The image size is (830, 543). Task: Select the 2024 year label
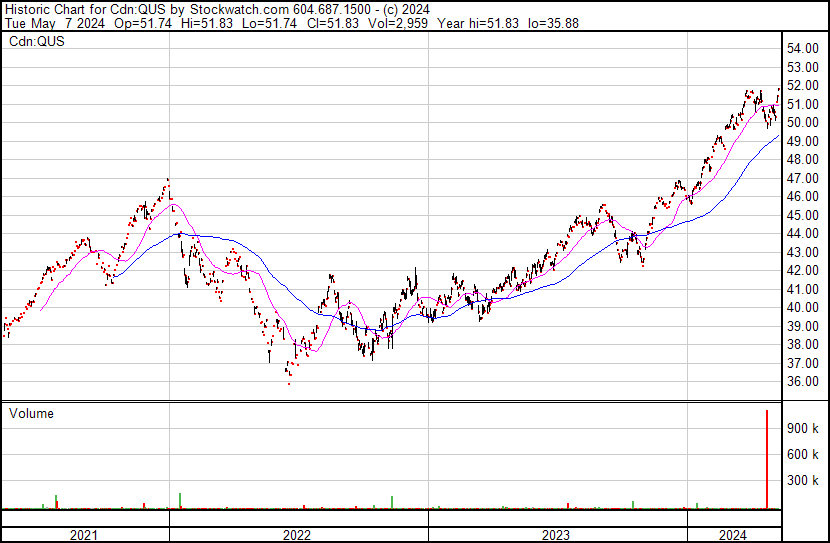(733, 534)
